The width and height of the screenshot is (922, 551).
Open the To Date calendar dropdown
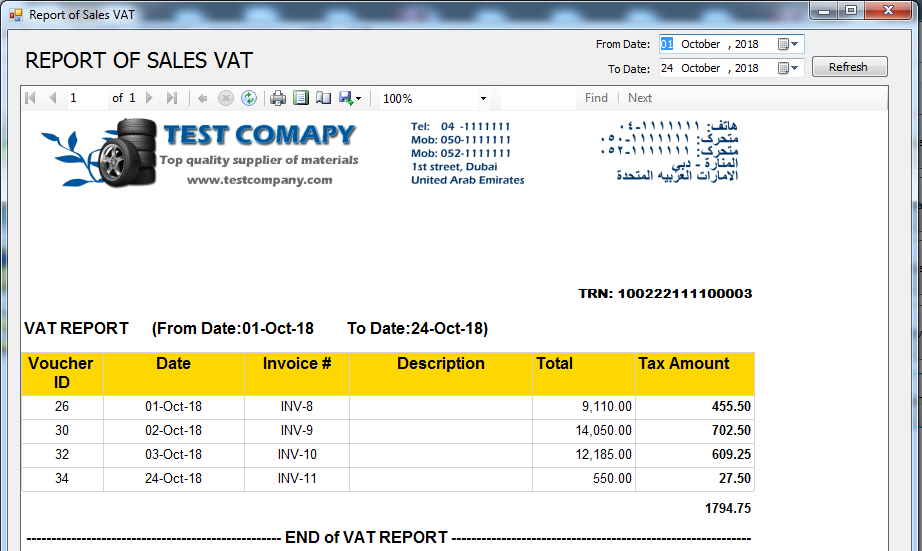click(x=788, y=68)
